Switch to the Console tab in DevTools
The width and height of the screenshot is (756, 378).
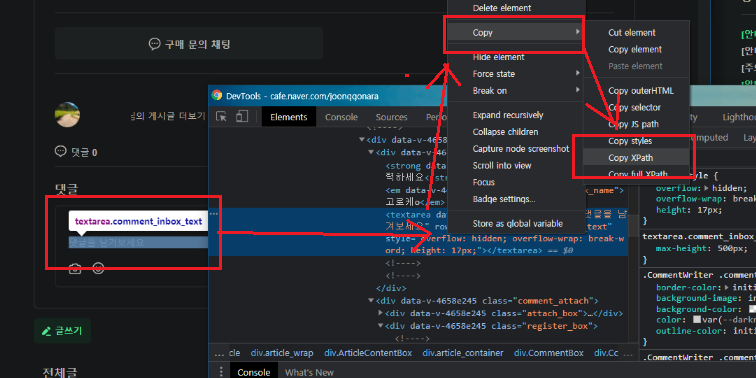point(341,117)
